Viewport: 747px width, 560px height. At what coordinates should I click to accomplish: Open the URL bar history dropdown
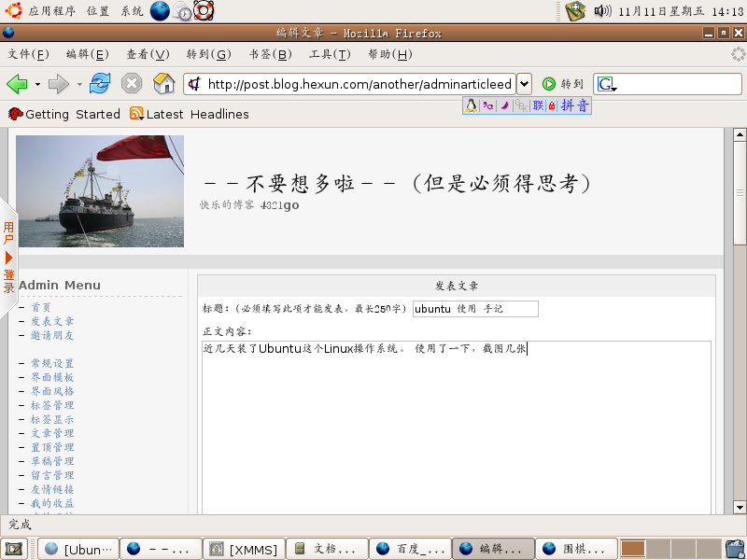click(524, 85)
